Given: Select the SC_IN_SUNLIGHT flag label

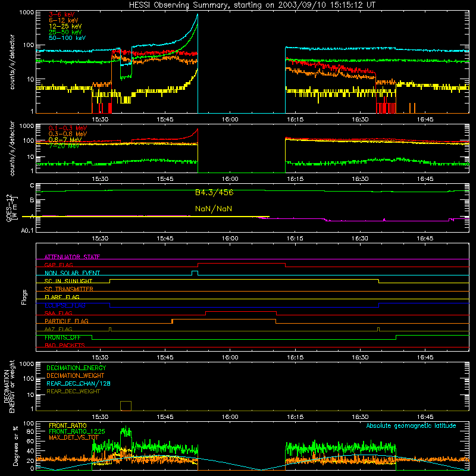Looking at the screenshot, I should pyautogui.click(x=68, y=281).
